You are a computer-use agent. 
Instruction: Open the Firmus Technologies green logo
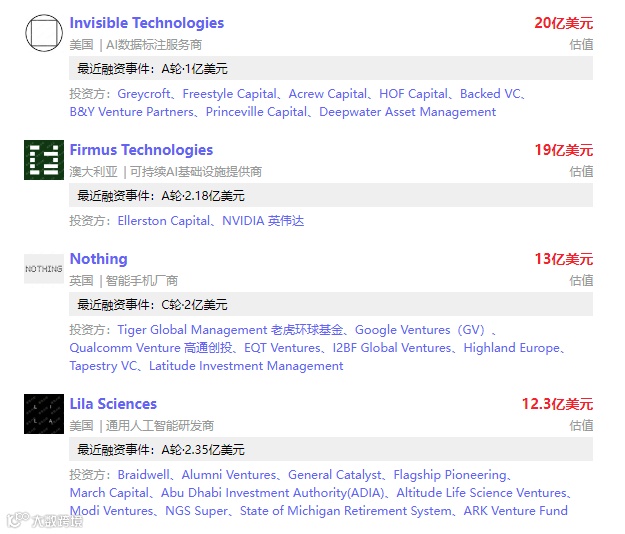(x=44, y=160)
